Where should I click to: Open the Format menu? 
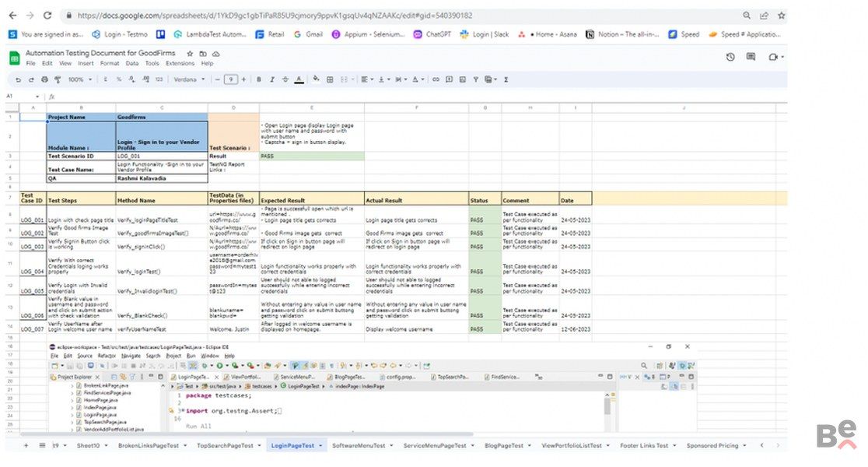(x=110, y=63)
